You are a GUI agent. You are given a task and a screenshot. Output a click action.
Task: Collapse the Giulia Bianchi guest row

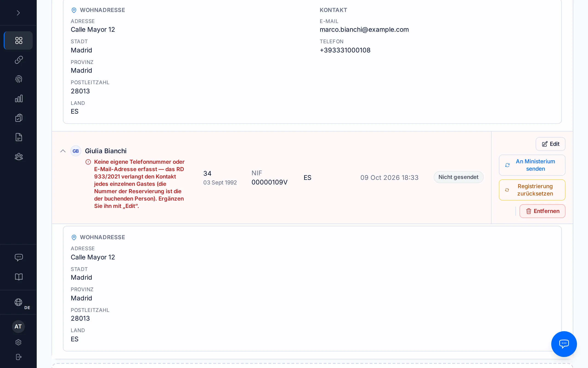(63, 151)
